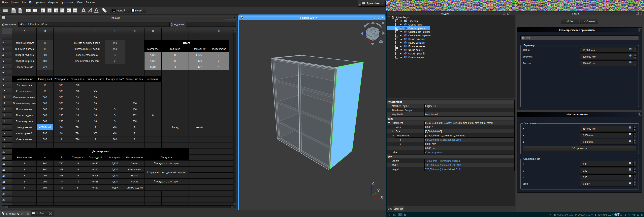The height and width of the screenshot is (217, 644).
Task: Toggle bold text style
Action: pyautogui.click(x=84, y=10)
